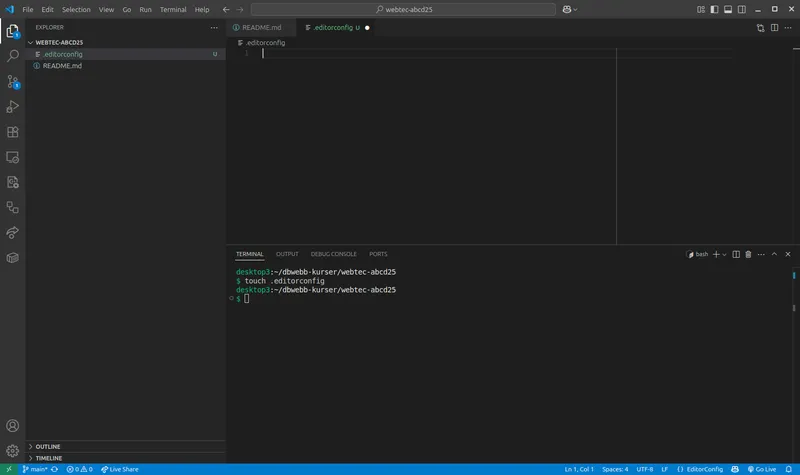
Task: Open the Copilot dropdown chevron in title bar
Action: click(x=575, y=9)
